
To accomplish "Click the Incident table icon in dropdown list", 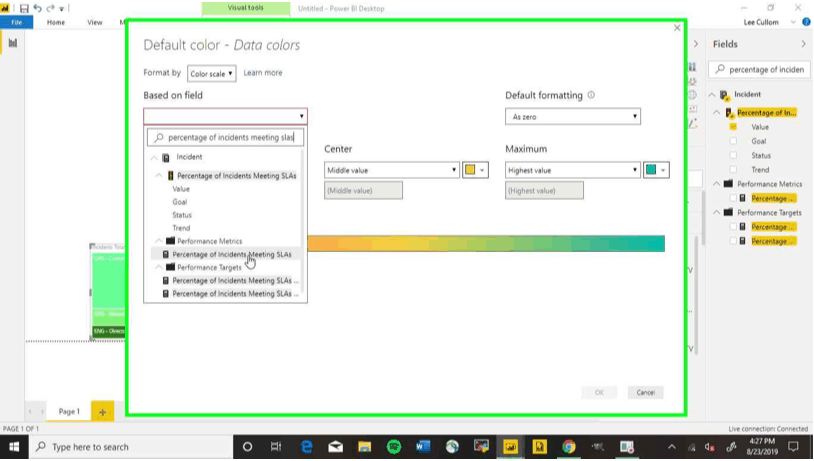I will pos(166,157).
